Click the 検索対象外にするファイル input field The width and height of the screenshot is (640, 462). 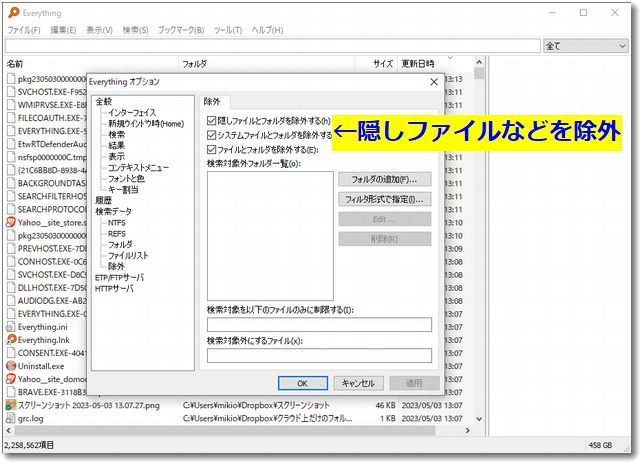(319, 355)
